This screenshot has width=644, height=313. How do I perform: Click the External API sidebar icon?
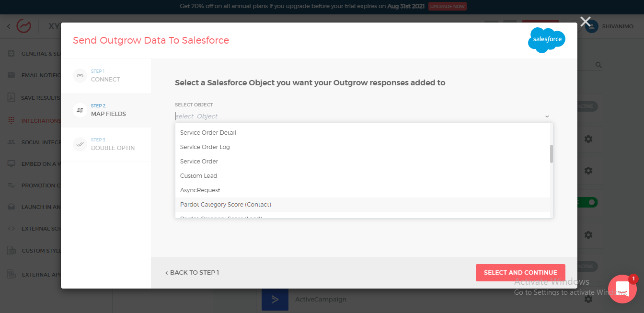click(x=11, y=275)
